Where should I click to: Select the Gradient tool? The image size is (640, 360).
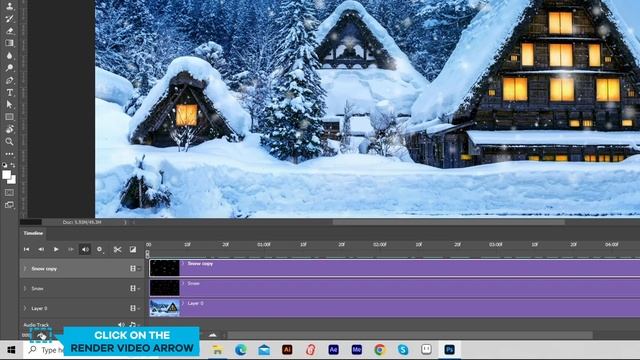point(9,43)
